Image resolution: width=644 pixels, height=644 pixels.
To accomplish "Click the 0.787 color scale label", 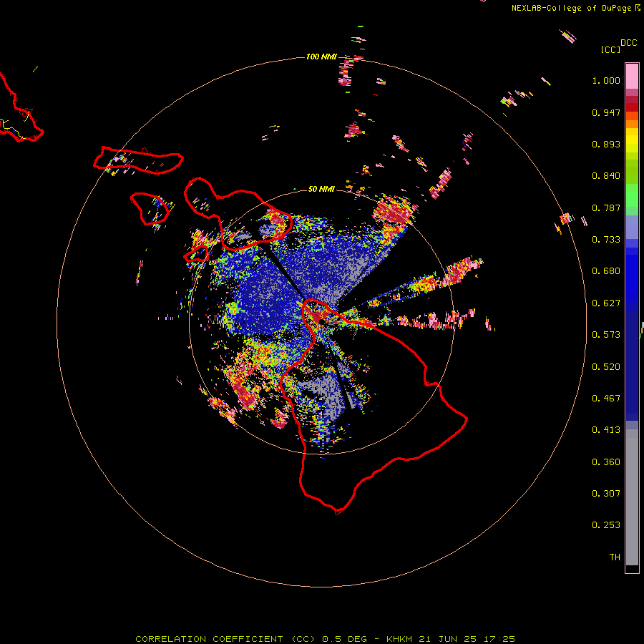I will (x=606, y=208).
